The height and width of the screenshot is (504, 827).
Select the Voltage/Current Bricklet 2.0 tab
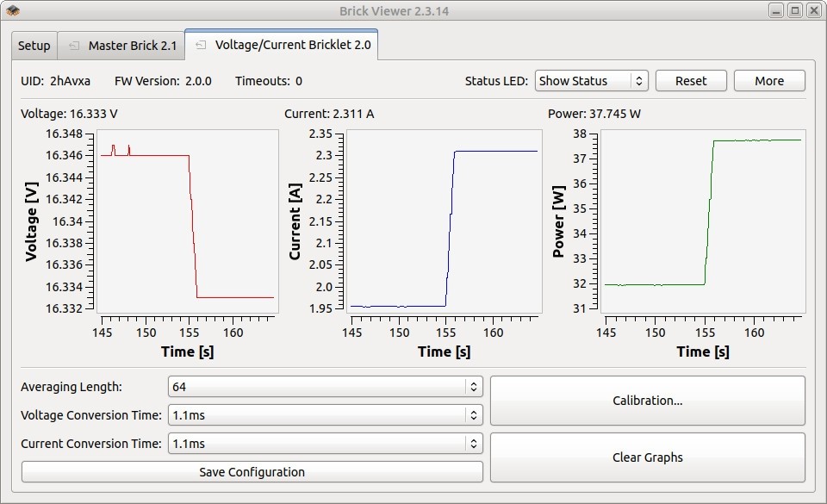(281, 45)
